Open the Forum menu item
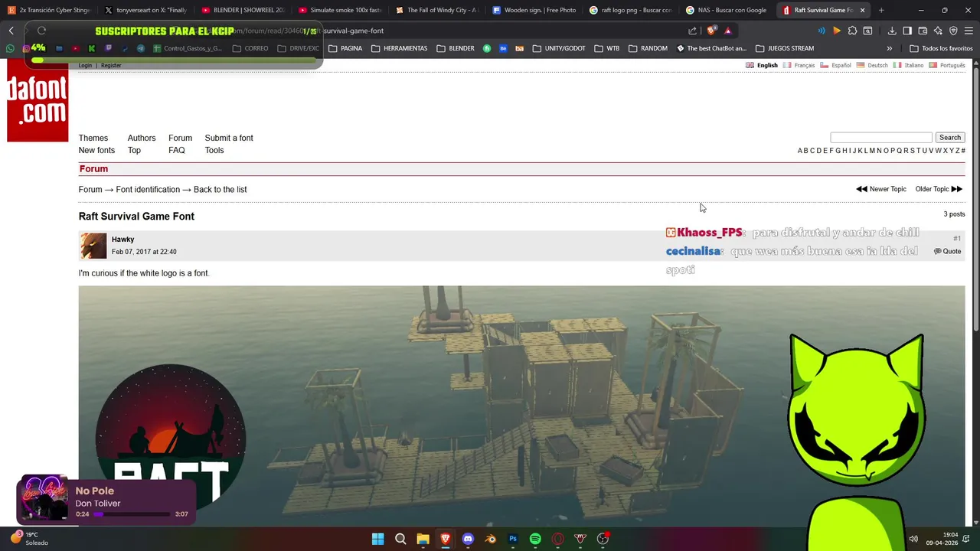Viewport: 980px width, 551px height. pyautogui.click(x=180, y=138)
